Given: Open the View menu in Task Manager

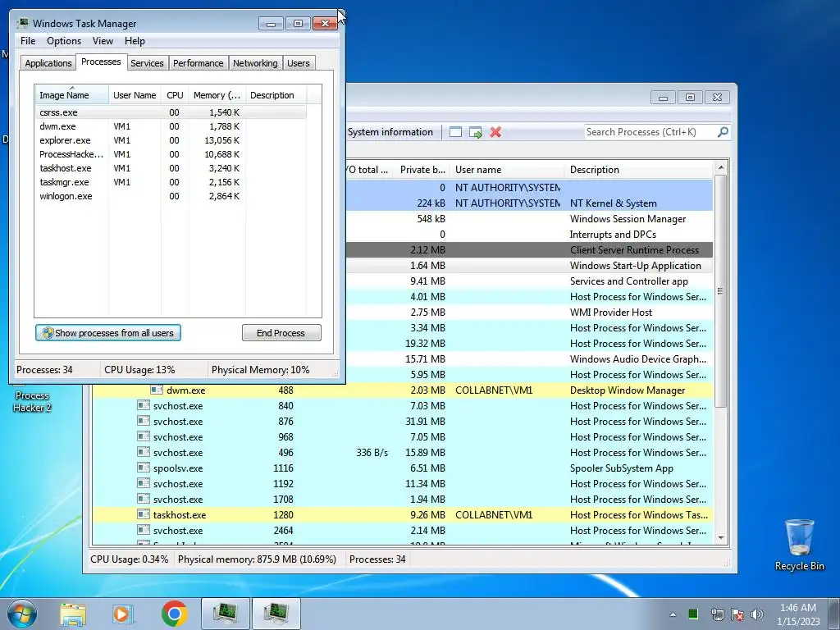Looking at the screenshot, I should (103, 41).
